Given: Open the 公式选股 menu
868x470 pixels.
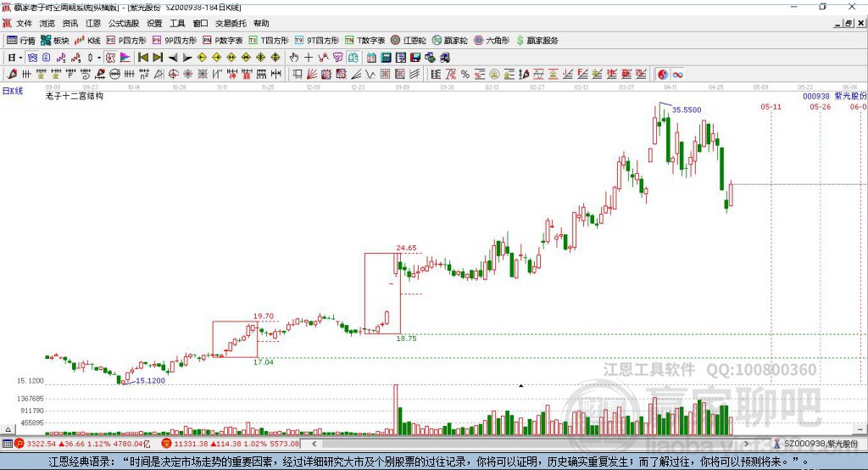Looking at the screenshot, I should tap(124, 23).
